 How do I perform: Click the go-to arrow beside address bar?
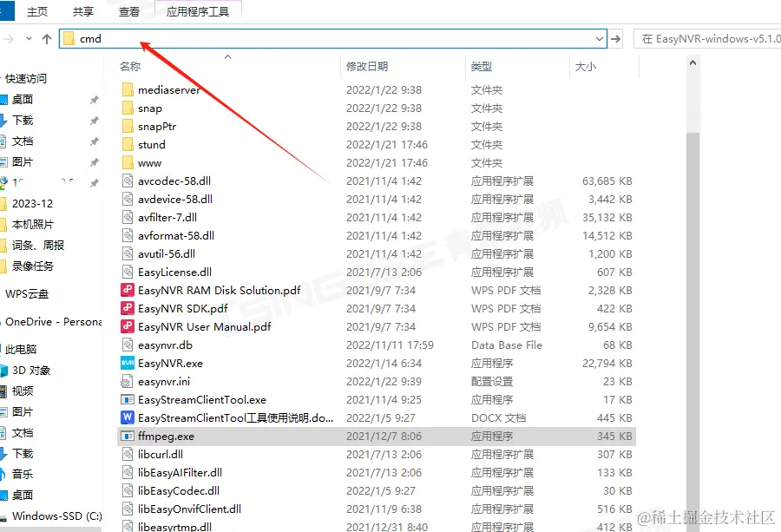point(615,39)
